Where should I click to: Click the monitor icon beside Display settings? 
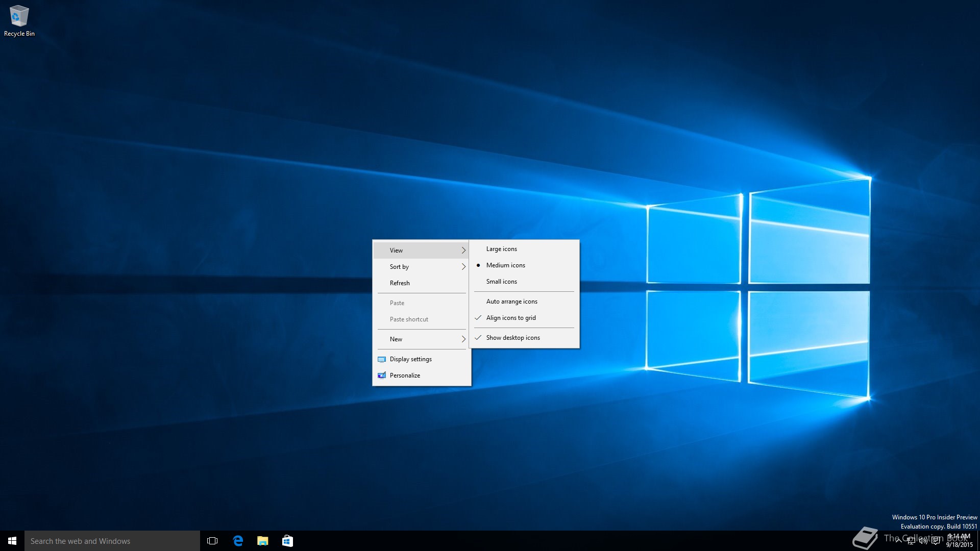pyautogui.click(x=381, y=359)
